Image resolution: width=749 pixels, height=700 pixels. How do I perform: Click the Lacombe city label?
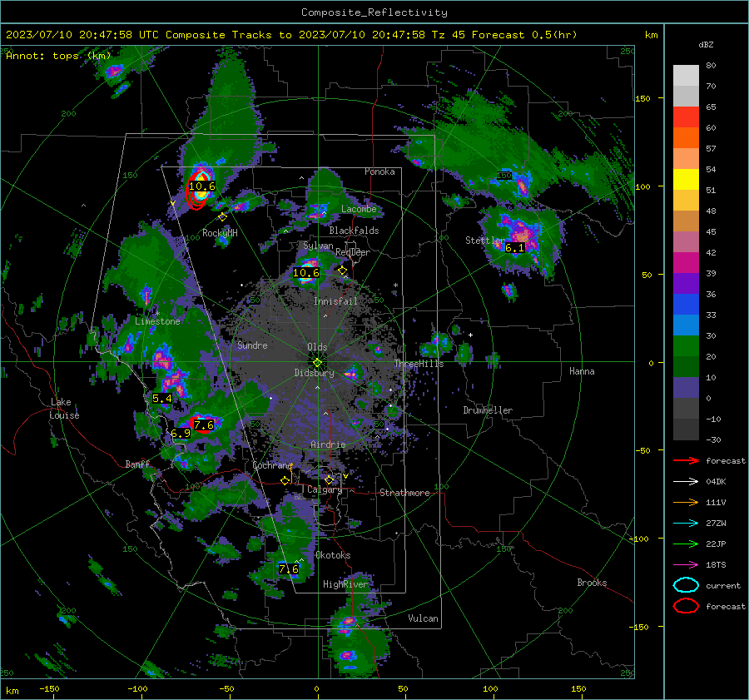pyautogui.click(x=359, y=209)
